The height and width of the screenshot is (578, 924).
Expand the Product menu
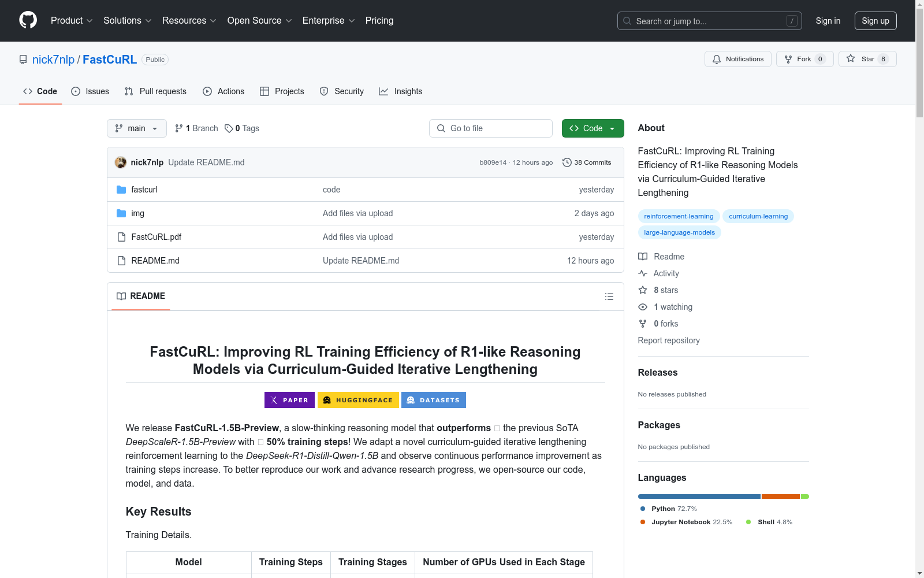click(x=72, y=21)
